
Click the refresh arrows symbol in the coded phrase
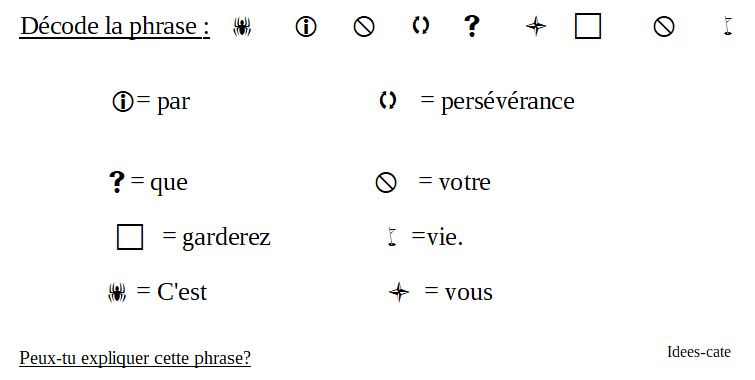pyautogui.click(x=420, y=25)
